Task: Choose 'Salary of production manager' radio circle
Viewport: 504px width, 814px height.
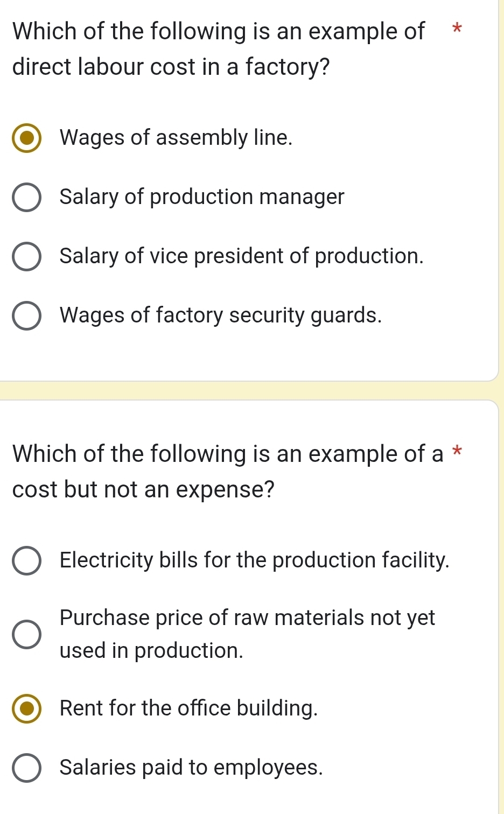Action: point(26,198)
